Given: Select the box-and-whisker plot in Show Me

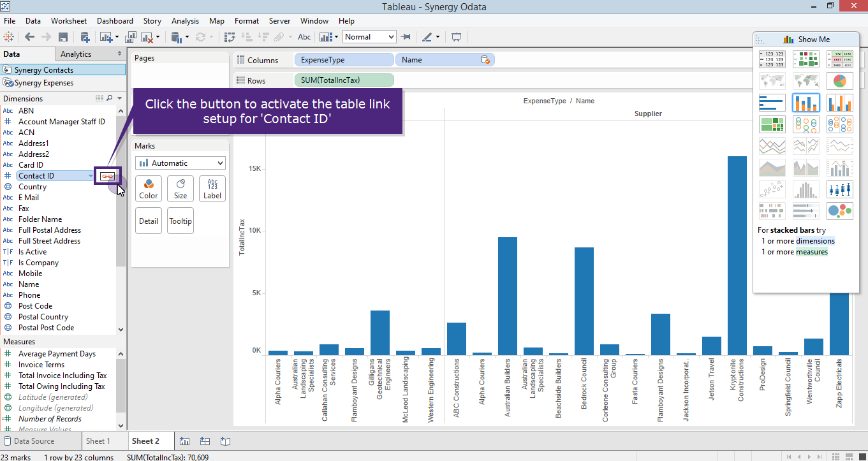Looking at the screenshot, I should coord(839,189).
